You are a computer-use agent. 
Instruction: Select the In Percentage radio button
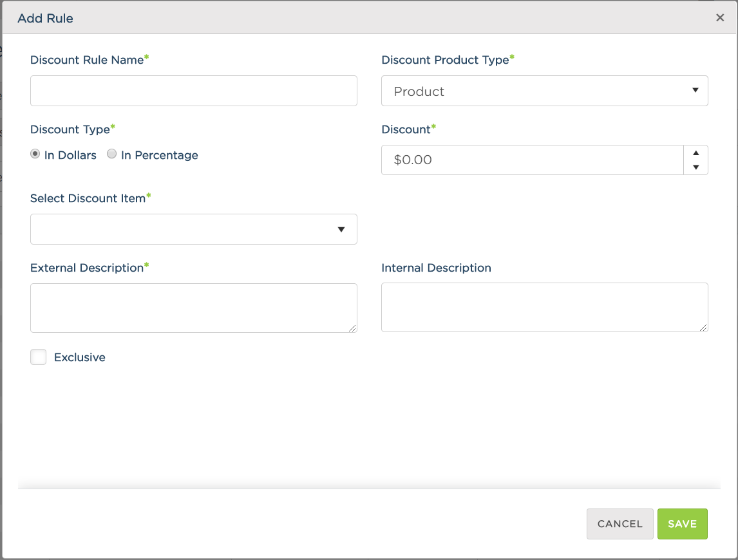(111, 154)
